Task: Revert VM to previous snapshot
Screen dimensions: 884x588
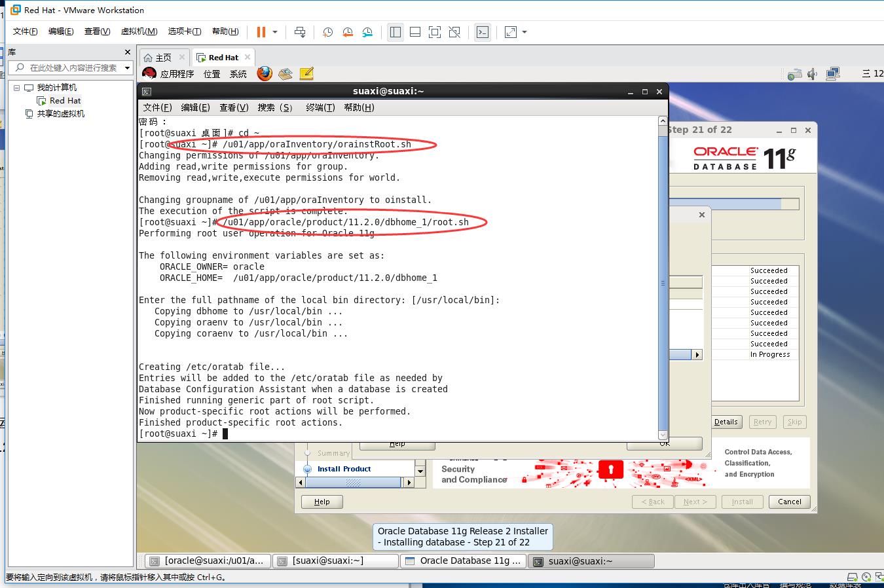Action: pos(348,32)
